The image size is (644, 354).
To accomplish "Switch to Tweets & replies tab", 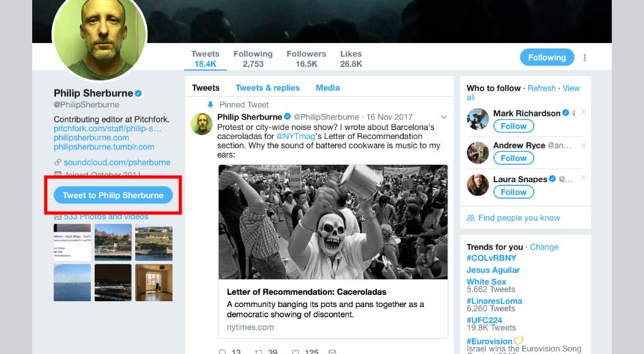I will pos(267,88).
